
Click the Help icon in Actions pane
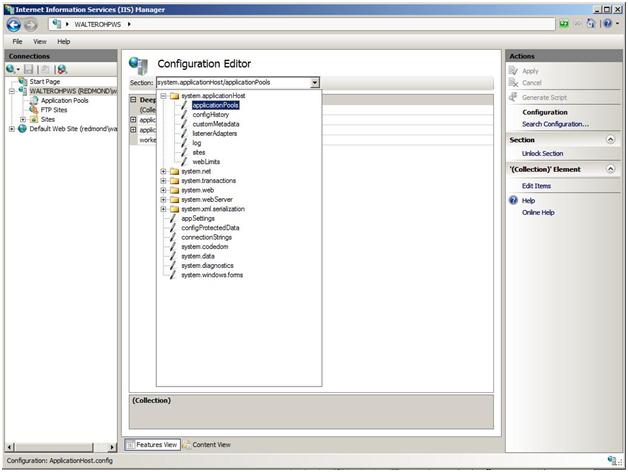(x=513, y=200)
